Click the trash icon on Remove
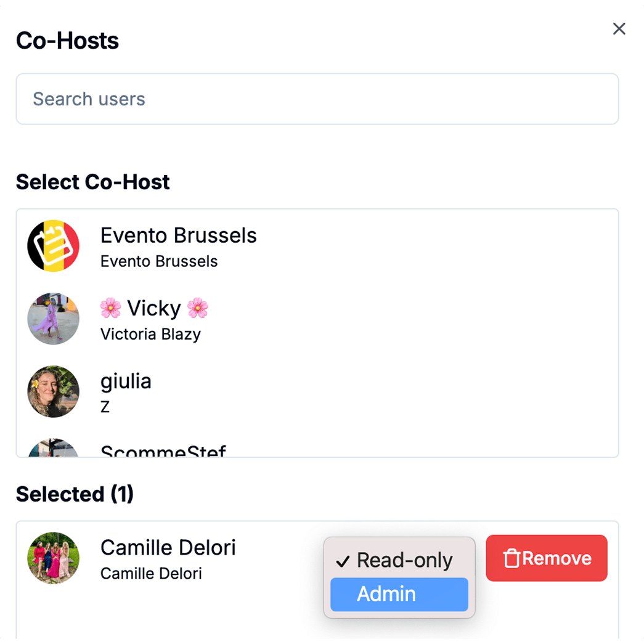 (x=512, y=558)
